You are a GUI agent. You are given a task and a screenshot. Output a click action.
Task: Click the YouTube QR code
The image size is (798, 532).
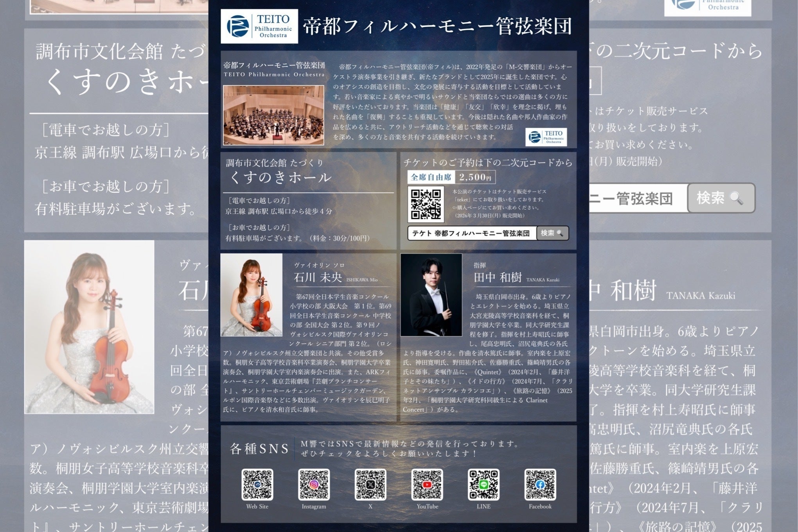click(x=427, y=484)
